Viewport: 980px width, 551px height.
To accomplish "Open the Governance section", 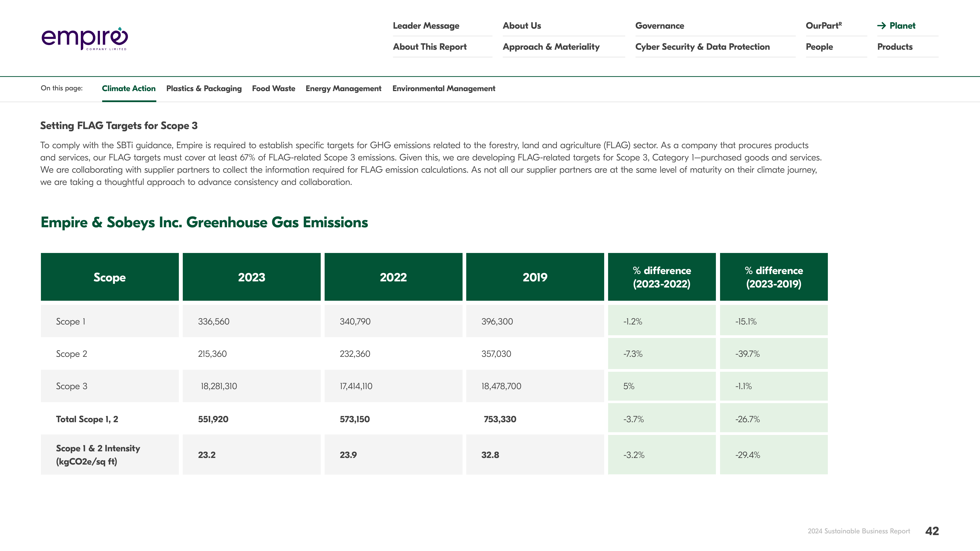I will click(660, 26).
